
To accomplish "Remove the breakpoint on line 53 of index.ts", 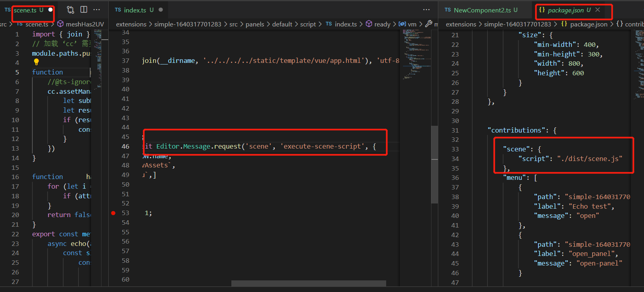I will click(x=113, y=213).
